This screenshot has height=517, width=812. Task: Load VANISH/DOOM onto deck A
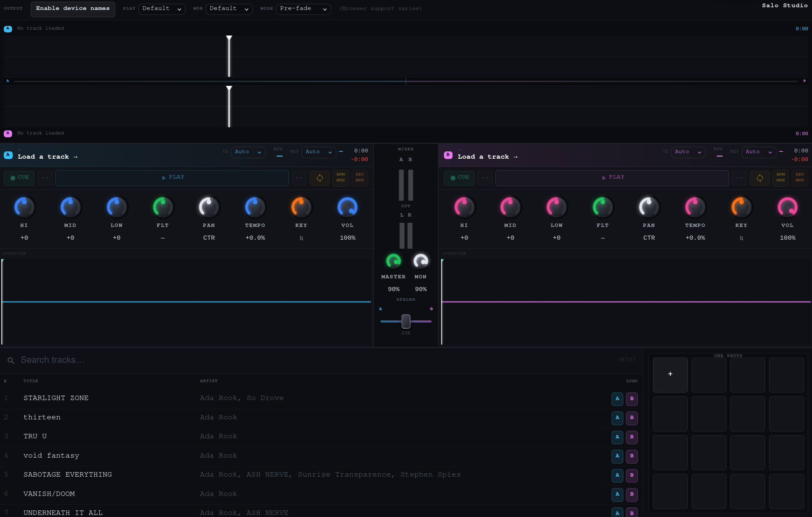pyautogui.click(x=617, y=495)
